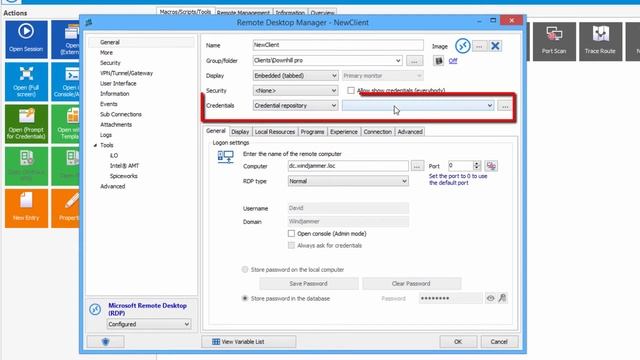Click the RDP image icon beside Image
Screen dimensions: 640x360
(x=462, y=46)
